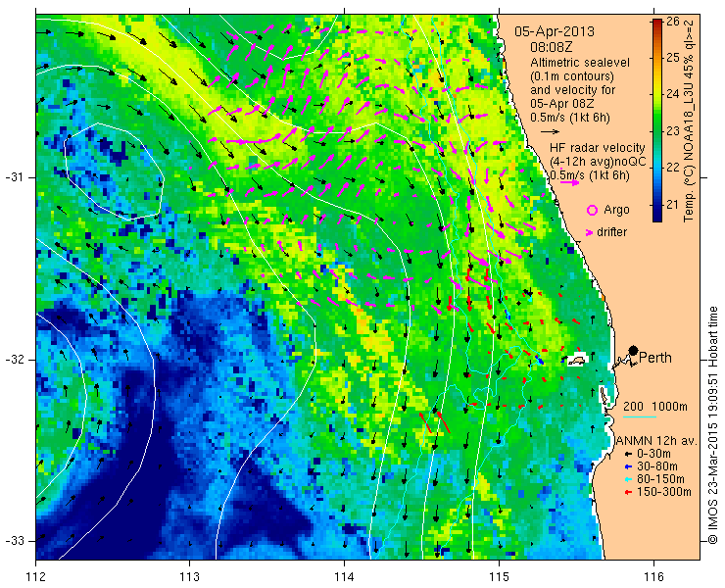The image size is (725, 588).
Task: Click the 30-80m depth label
Action: 657,466
